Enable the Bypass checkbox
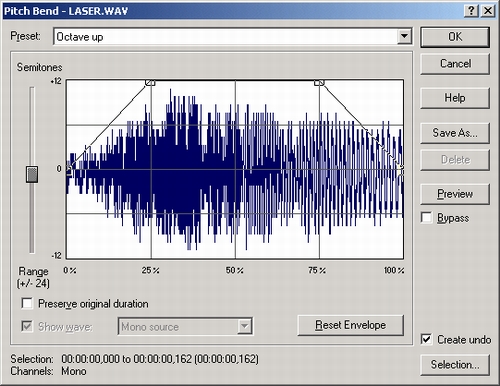 click(426, 218)
